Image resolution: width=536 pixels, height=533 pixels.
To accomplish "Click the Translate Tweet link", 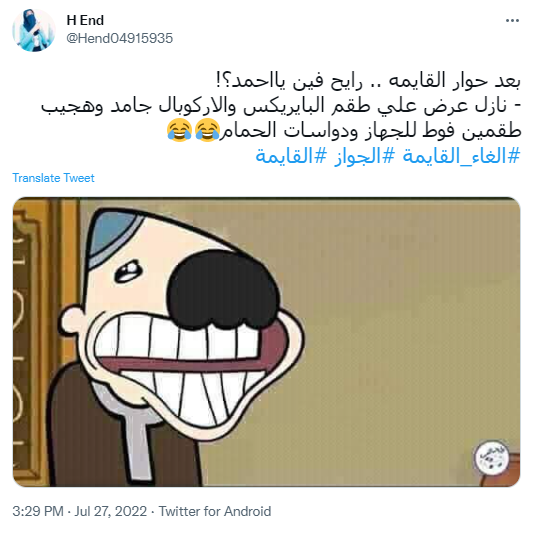I will tap(53, 178).
